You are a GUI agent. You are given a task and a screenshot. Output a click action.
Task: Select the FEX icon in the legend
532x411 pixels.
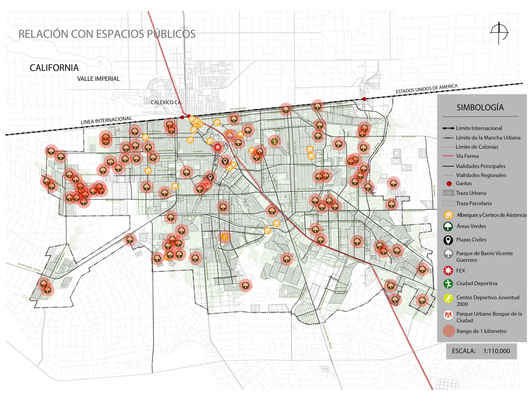coord(448,270)
